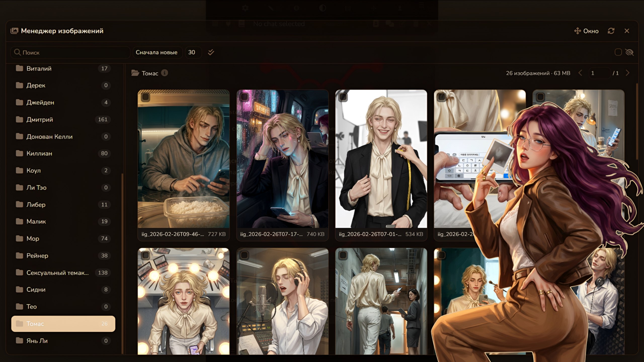Tick checkbox on the singer with headphones image

[244, 255]
